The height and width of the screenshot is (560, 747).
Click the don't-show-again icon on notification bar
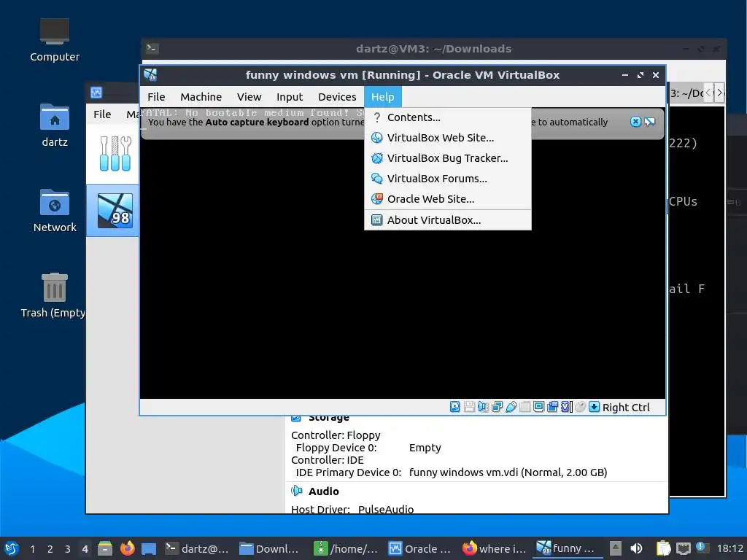pos(650,122)
